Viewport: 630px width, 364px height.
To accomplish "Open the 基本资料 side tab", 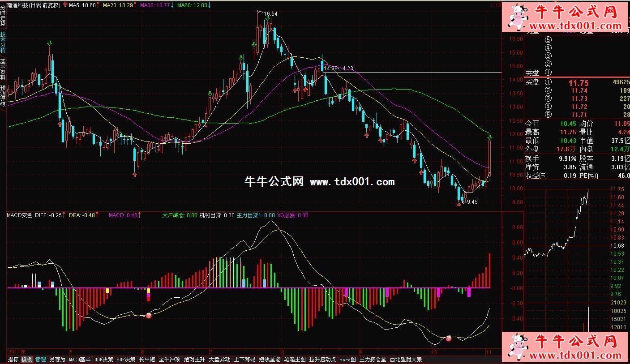I will point(3,69).
